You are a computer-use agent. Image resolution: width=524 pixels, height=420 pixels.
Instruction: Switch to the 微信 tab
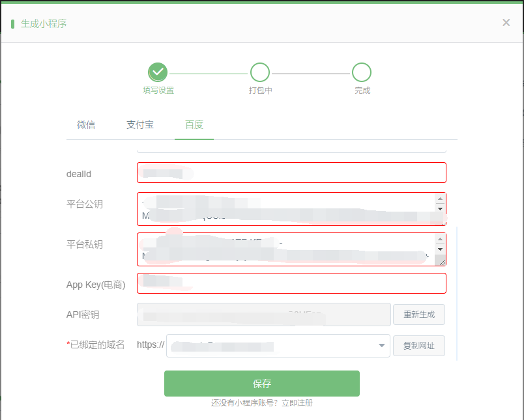coord(86,124)
